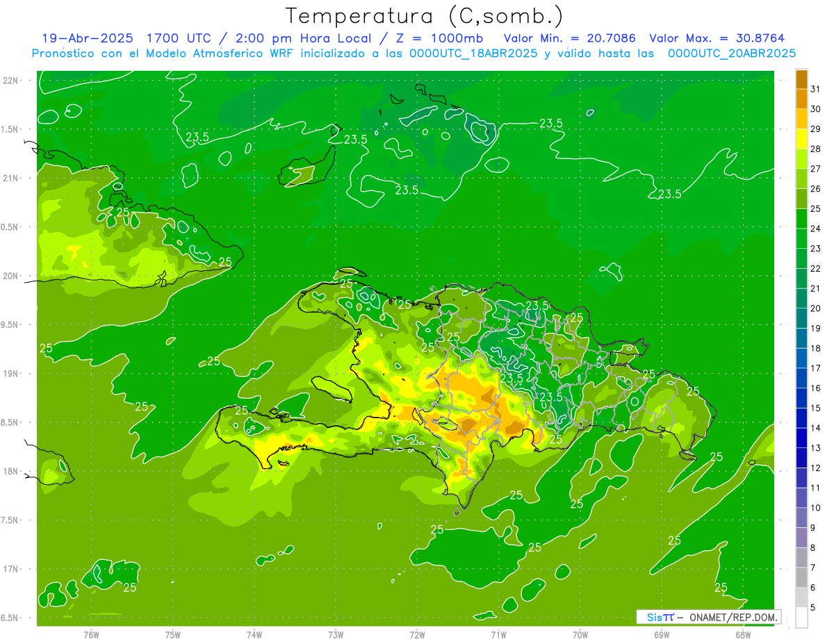The image size is (834, 644).
Task: Click the '76W' longitude axis label
Action: pos(91,635)
